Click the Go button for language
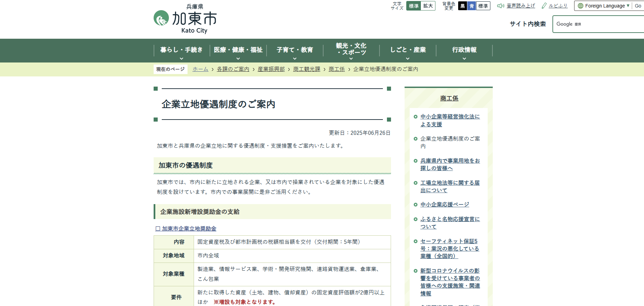Image resolution: width=644 pixels, height=306 pixels. [x=638, y=6]
